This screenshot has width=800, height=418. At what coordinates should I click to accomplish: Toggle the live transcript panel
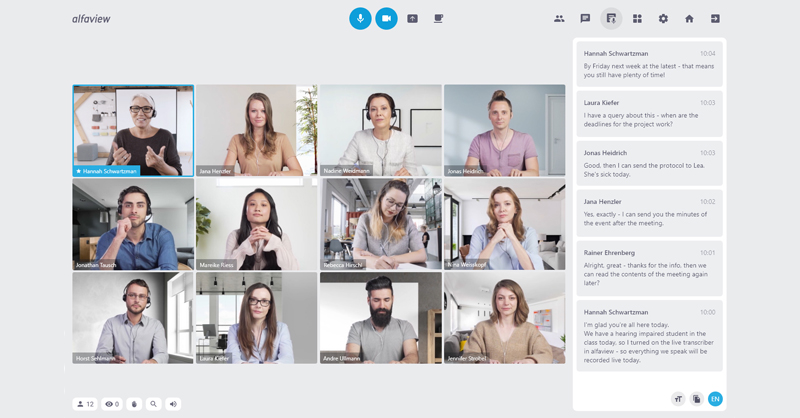[611, 18]
